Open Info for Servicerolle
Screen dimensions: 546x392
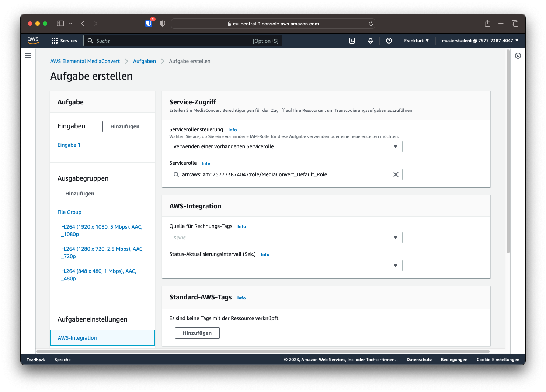[206, 163]
